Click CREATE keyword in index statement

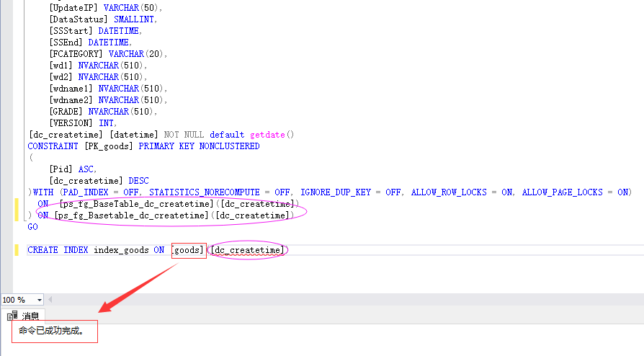click(x=43, y=250)
